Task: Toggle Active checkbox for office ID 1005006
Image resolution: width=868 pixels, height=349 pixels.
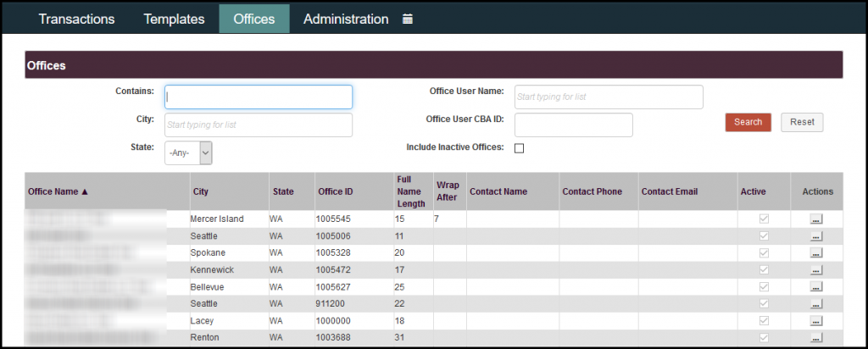Action: (764, 236)
